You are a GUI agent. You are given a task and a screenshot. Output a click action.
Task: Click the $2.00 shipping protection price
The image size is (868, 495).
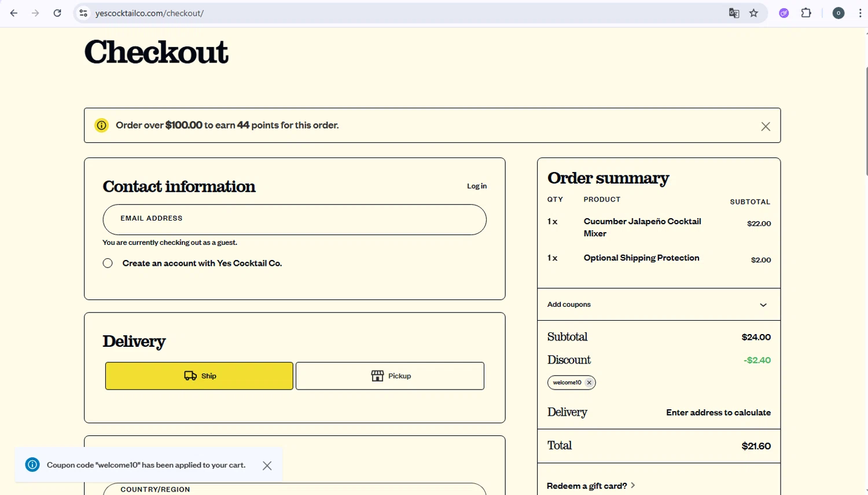(x=760, y=260)
